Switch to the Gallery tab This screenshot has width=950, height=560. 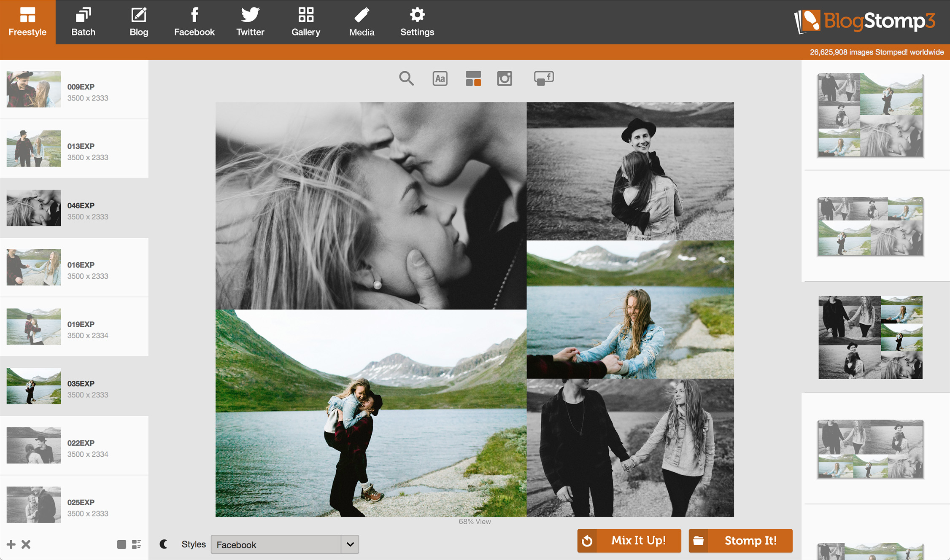coord(306,22)
